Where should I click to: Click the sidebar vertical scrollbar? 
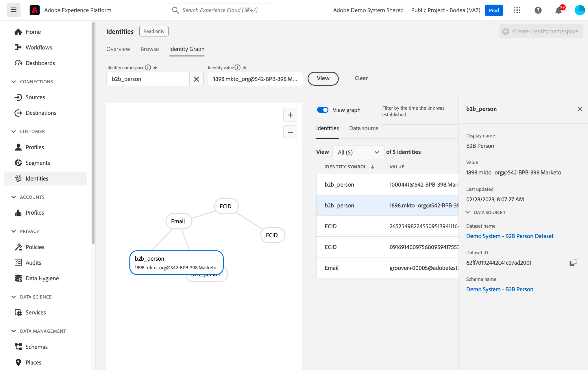(93, 133)
